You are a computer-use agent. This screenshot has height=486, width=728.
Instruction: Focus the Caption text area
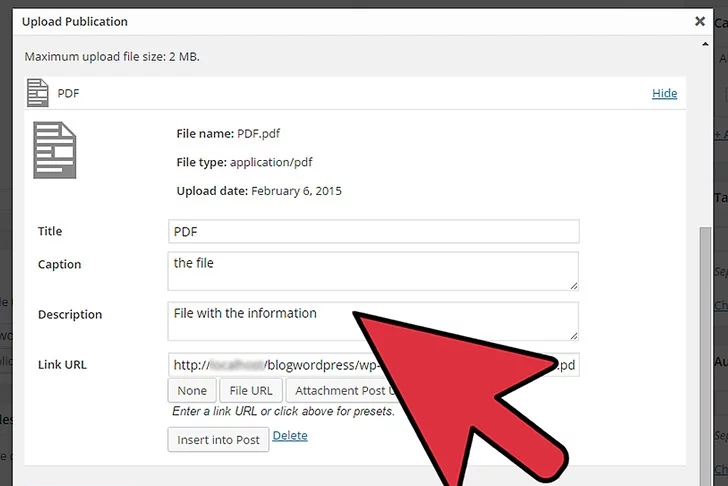coord(373,271)
